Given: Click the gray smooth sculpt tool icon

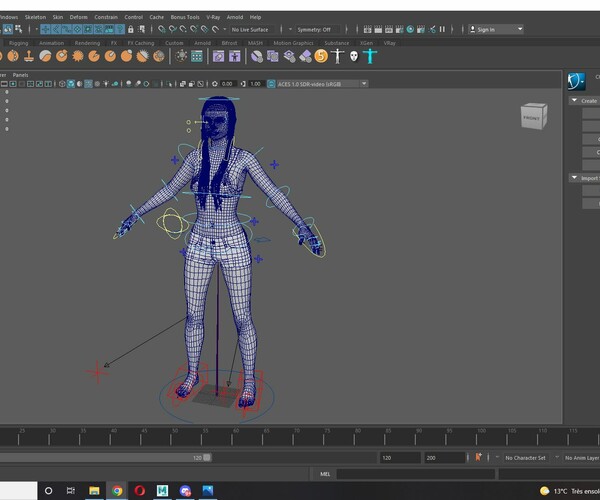Looking at the screenshot, I should point(45,57).
